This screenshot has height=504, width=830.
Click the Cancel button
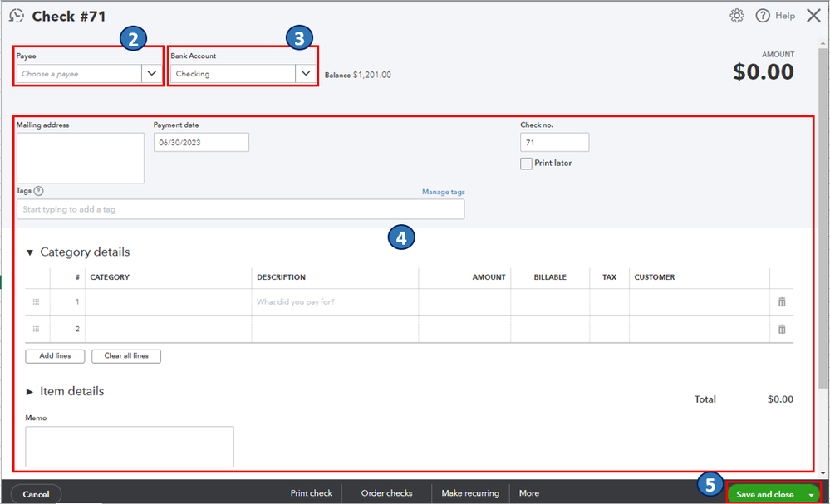[36, 494]
